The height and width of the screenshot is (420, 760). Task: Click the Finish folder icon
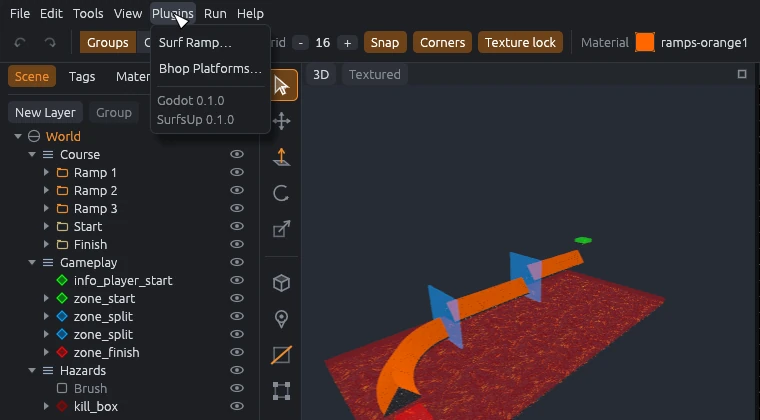pos(62,244)
